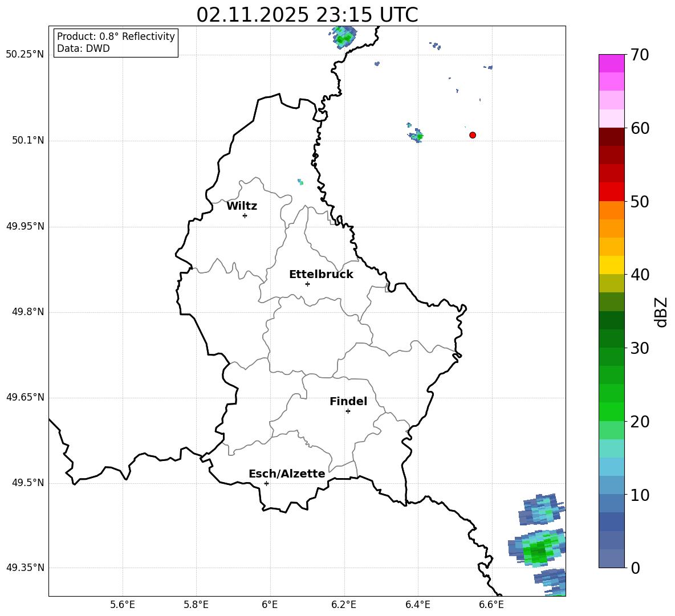
Task: Click the 6.2°E longitude label
Action: point(344,605)
